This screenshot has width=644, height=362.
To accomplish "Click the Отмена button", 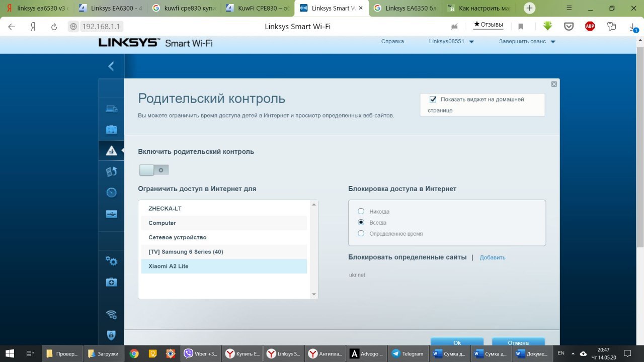I will click(x=518, y=342).
